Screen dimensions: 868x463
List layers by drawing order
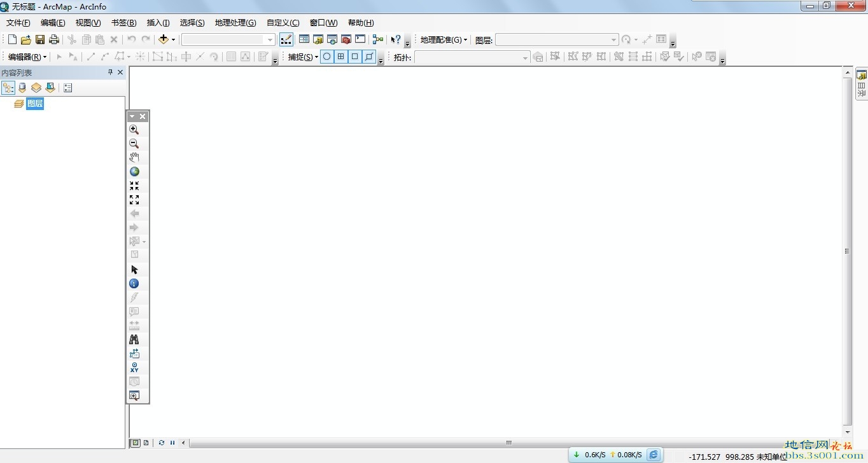point(8,88)
